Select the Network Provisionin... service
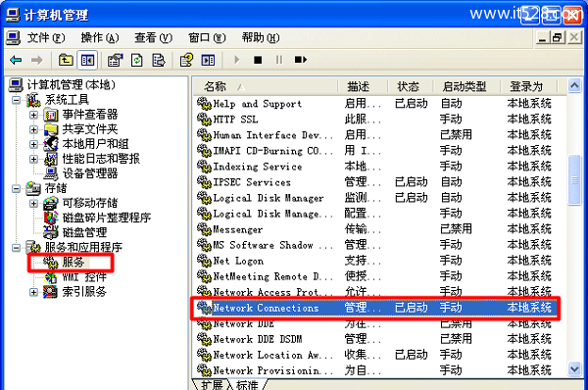 (x=272, y=370)
